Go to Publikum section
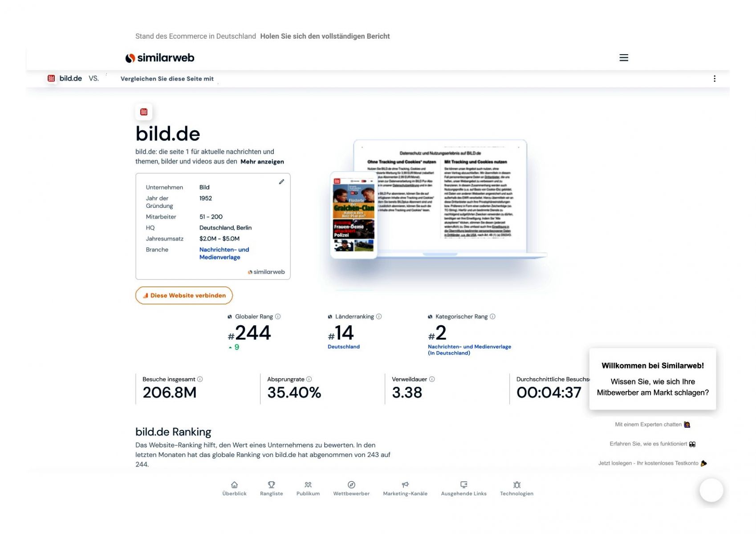The height and width of the screenshot is (534, 756). coord(308,488)
